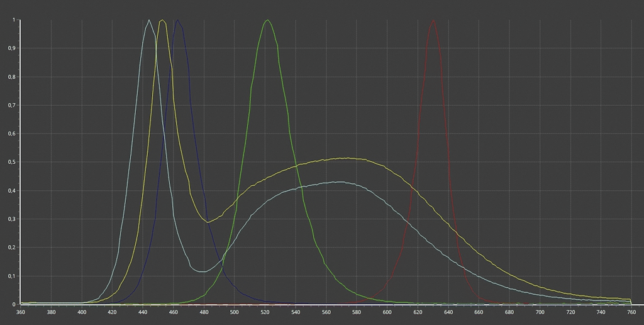644x325 pixels.
Task: Click the 0.9 label on the y-axis
Action: point(12,48)
